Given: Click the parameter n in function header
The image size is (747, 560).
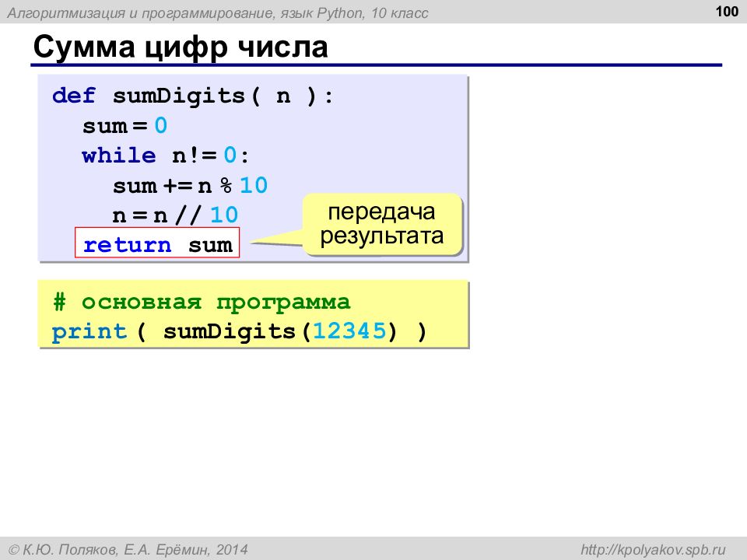Looking at the screenshot, I should [283, 96].
